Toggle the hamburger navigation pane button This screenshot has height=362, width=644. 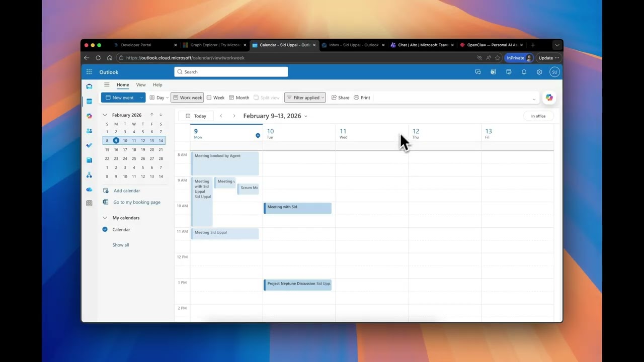click(107, 84)
